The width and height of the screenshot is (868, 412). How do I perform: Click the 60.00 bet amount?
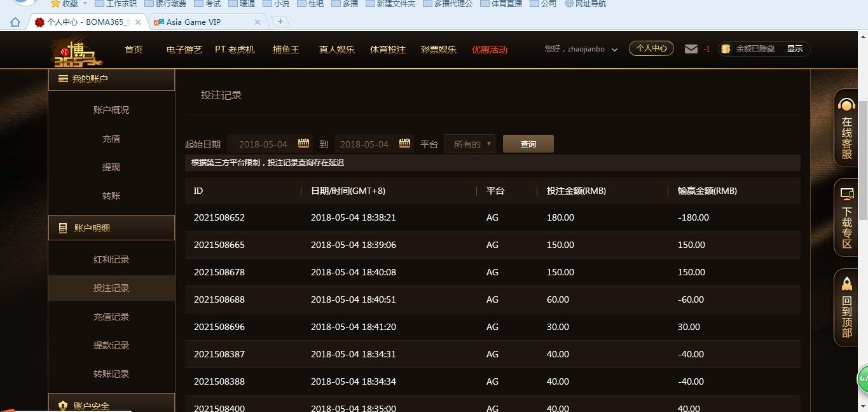(558, 299)
